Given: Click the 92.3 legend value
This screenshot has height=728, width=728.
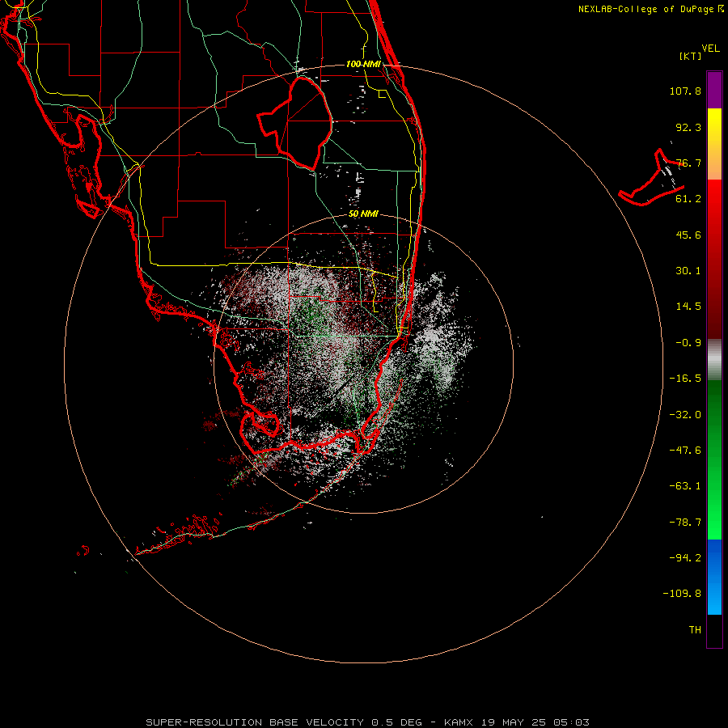Looking at the screenshot, I should click(x=688, y=127).
